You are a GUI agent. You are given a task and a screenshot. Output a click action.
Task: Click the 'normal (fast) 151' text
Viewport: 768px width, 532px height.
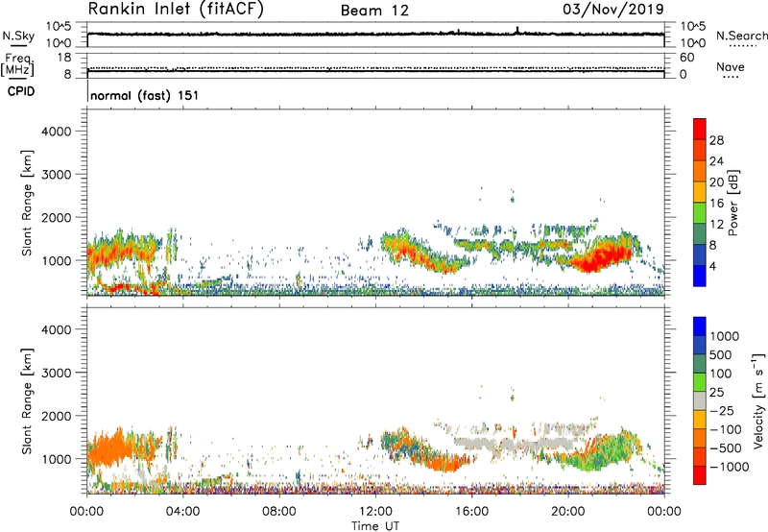pyautogui.click(x=145, y=95)
